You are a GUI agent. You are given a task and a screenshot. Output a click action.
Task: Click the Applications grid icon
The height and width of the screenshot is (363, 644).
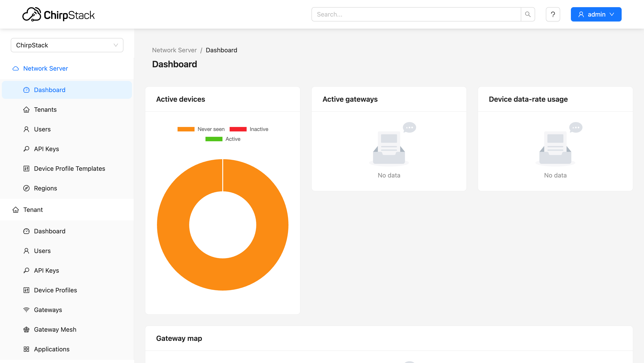(26, 349)
